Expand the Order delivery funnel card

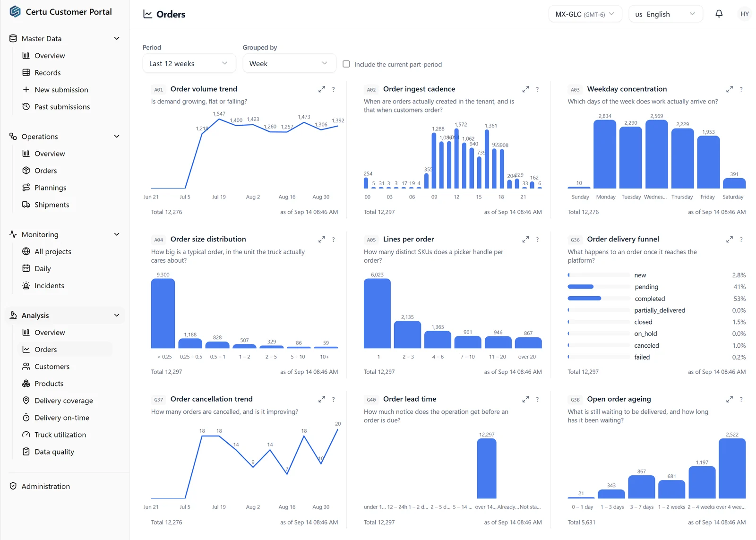[x=730, y=240]
